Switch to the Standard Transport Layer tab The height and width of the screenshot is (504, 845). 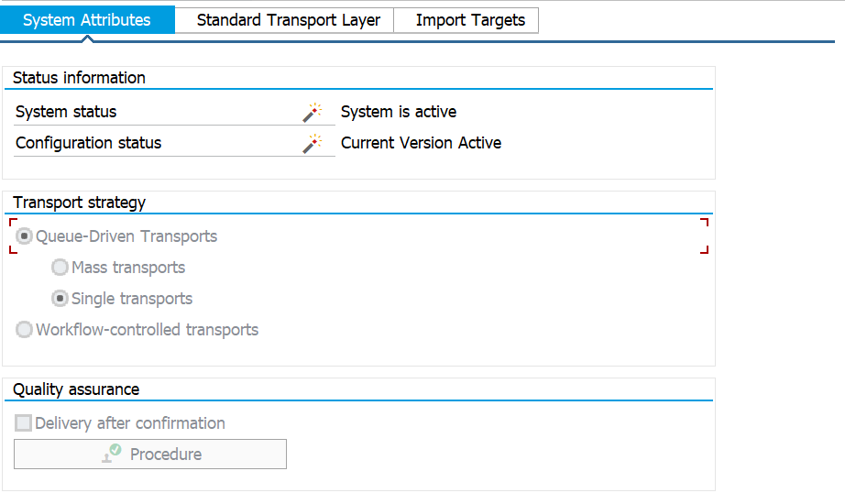click(x=289, y=20)
